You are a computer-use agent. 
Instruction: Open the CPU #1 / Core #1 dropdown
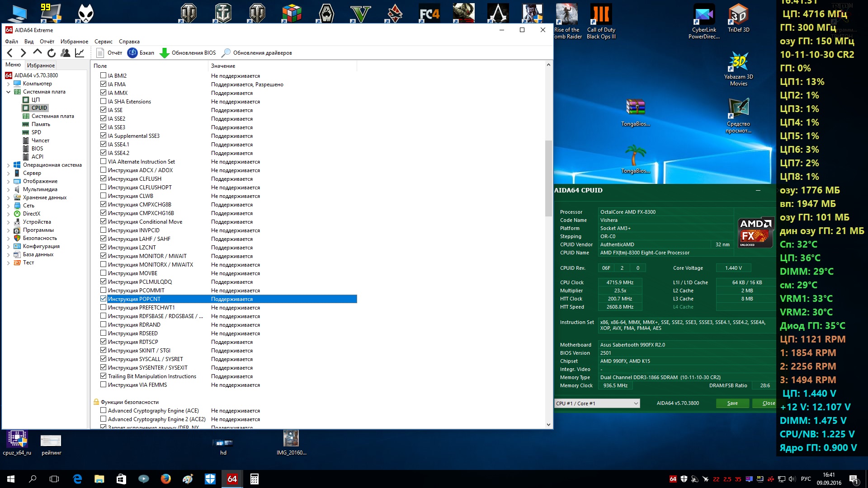tap(636, 404)
